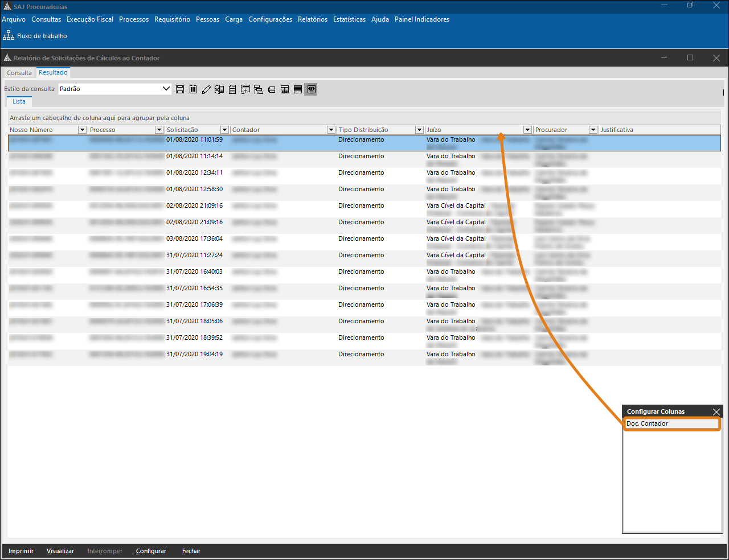729x560 pixels.
Task: Open the Contador column filter arrow
Action: coord(331,130)
